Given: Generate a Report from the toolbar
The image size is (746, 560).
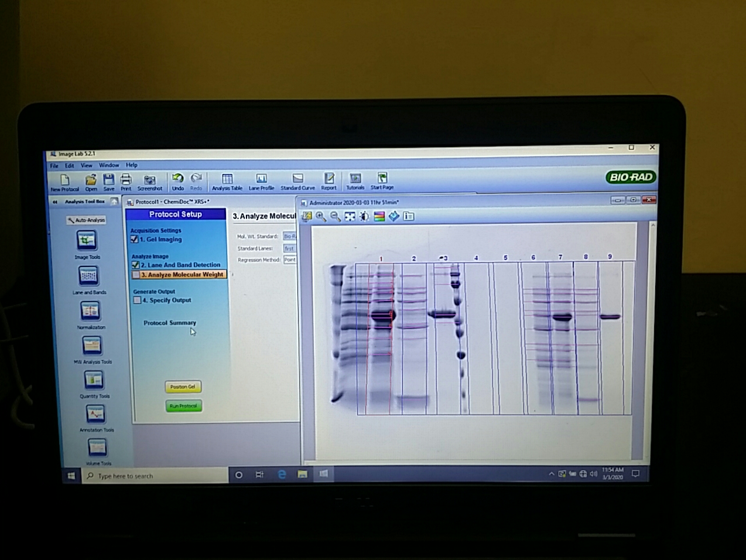Looking at the screenshot, I should [x=329, y=177].
